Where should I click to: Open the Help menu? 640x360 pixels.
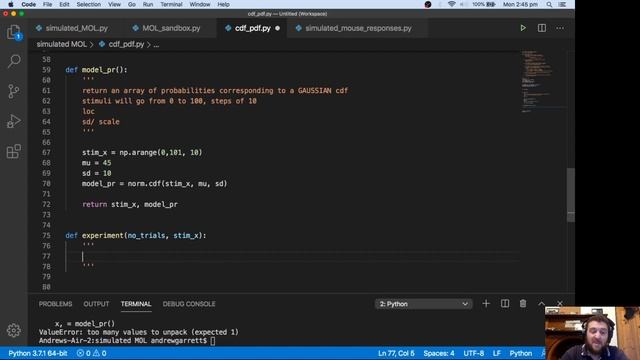point(223,4)
